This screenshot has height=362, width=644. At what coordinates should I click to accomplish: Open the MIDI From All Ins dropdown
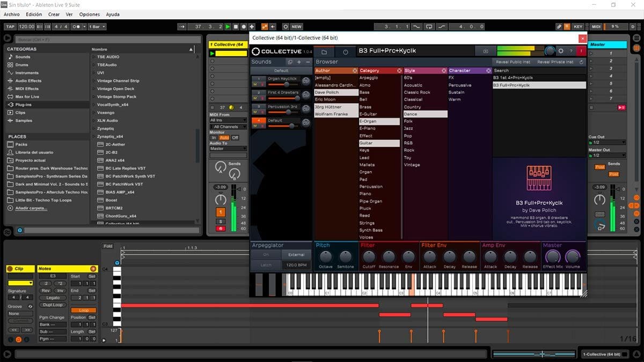(228, 121)
